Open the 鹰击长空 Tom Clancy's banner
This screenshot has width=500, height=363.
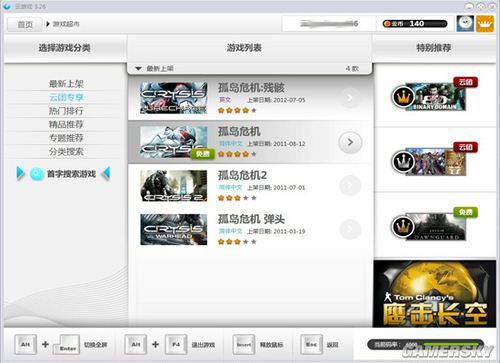435,294
